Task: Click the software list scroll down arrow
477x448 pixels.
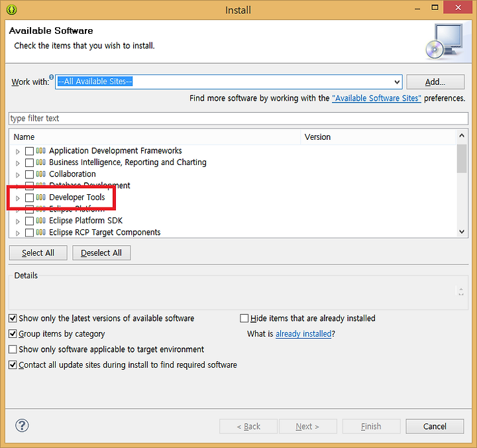Action: (x=462, y=232)
